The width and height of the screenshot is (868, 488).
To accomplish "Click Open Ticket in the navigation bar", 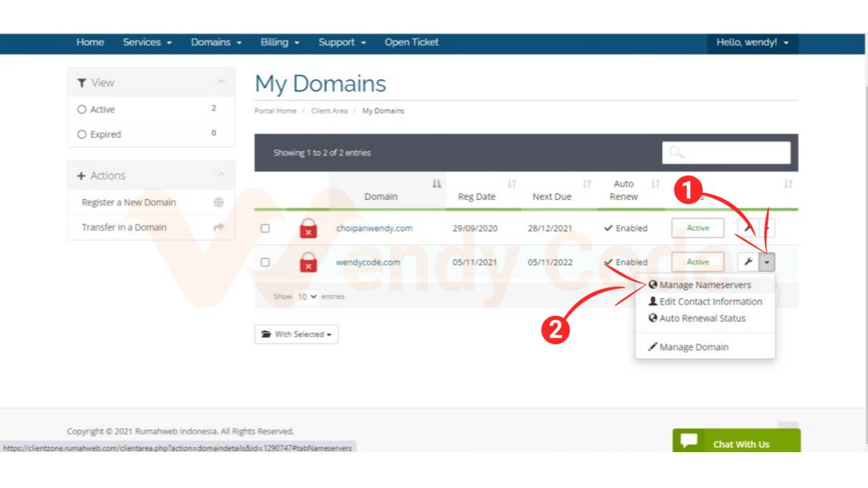I will 412,42.
